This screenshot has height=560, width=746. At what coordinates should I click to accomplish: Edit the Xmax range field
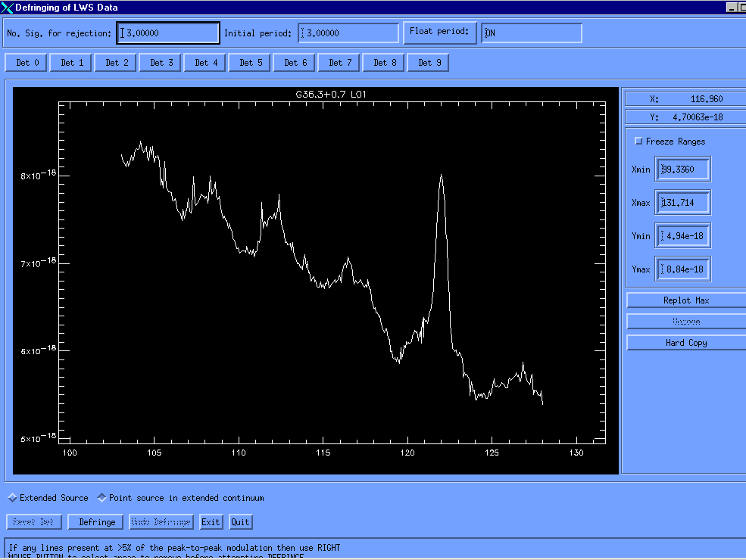pos(683,203)
